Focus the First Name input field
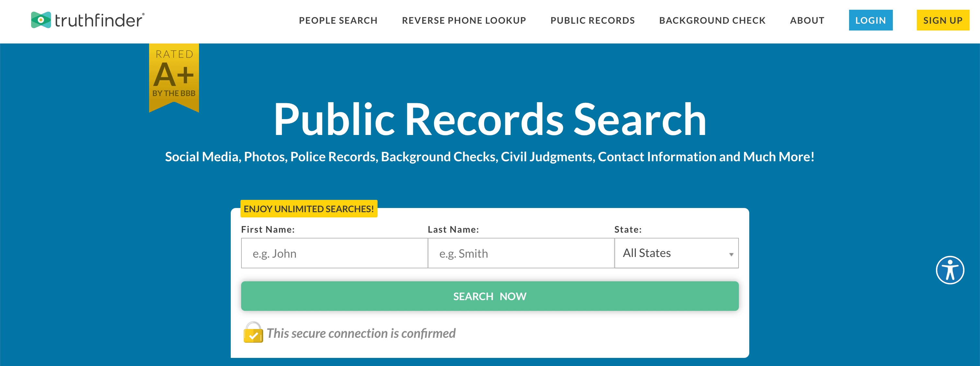This screenshot has width=980, height=366. click(x=334, y=253)
